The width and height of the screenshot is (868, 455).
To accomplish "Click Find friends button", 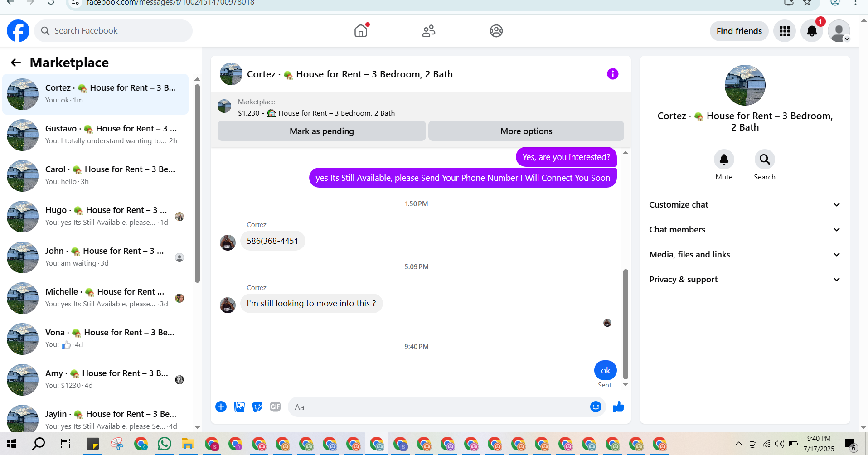I will click(x=739, y=31).
